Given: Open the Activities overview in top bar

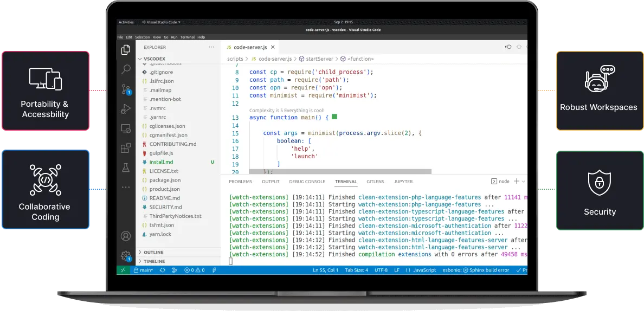Looking at the screenshot, I should point(126,22).
